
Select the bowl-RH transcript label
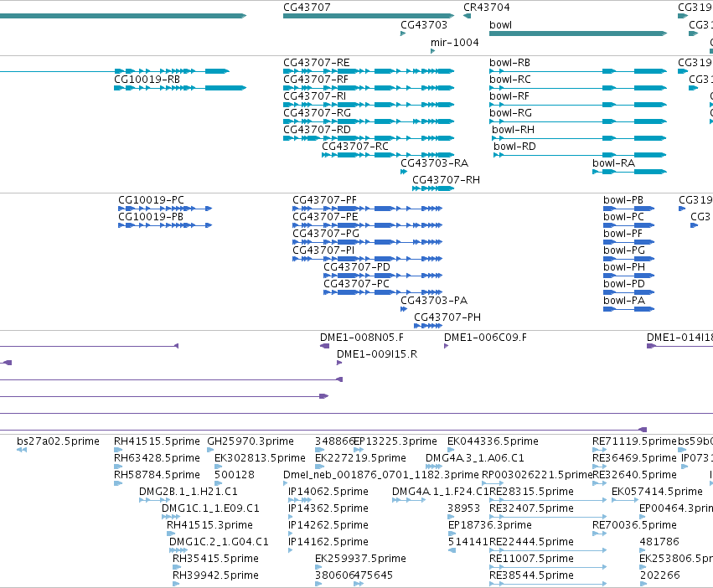point(513,130)
